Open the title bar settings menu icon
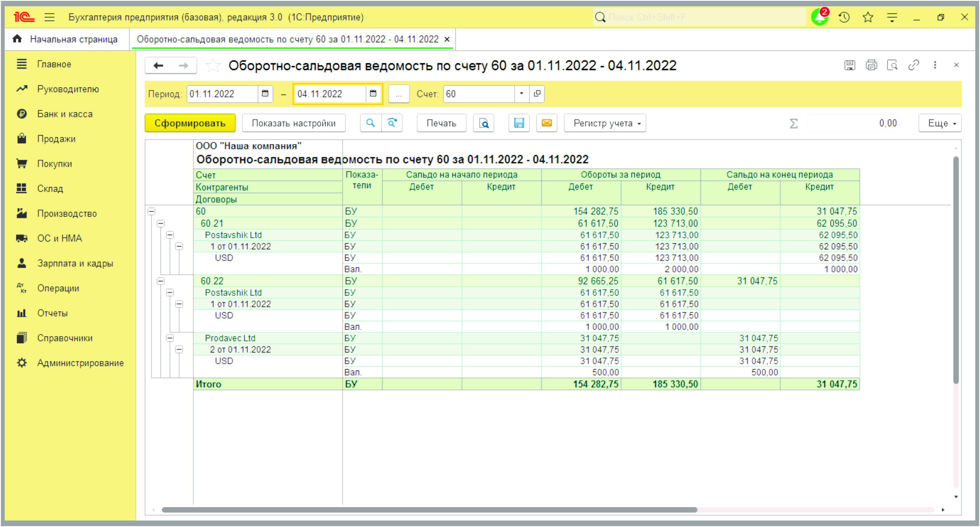Image resolution: width=980 pixels, height=527 pixels. [x=892, y=17]
